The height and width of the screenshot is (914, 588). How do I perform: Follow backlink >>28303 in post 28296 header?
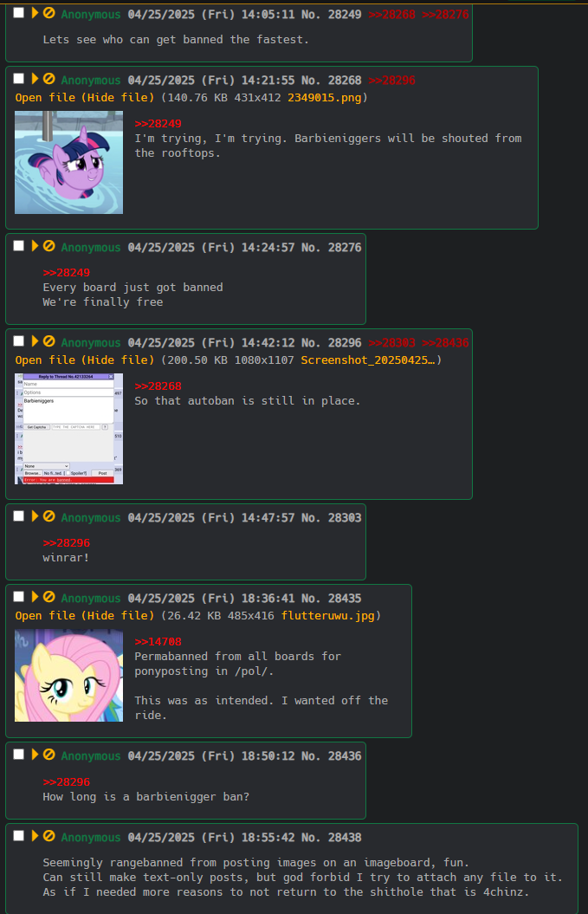[391, 343]
